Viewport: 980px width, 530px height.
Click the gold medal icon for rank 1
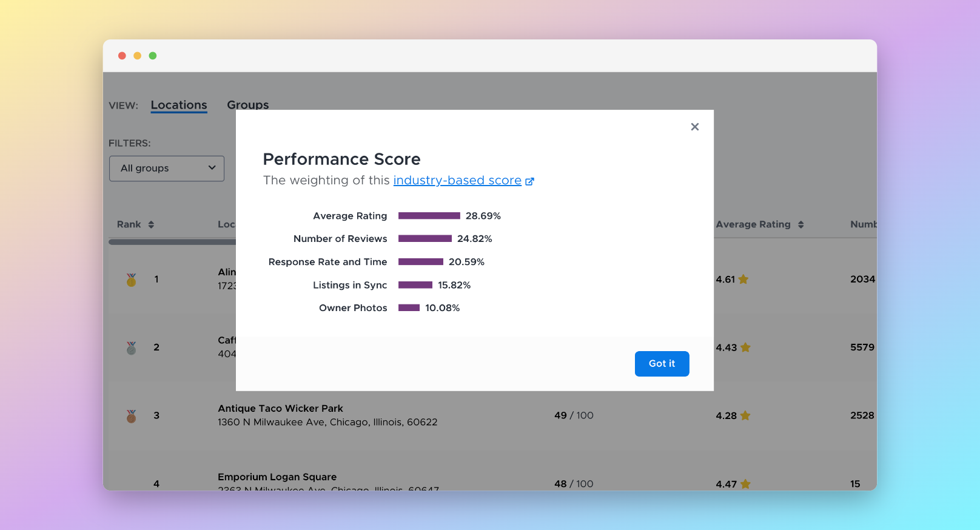click(x=131, y=280)
